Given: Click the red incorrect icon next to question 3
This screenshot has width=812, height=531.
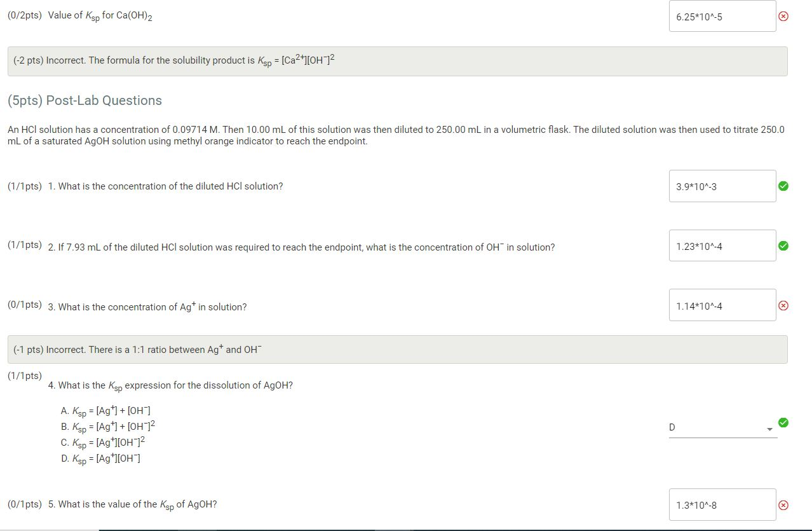Looking at the screenshot, I should pyautogui.click(x=783, y=306).
